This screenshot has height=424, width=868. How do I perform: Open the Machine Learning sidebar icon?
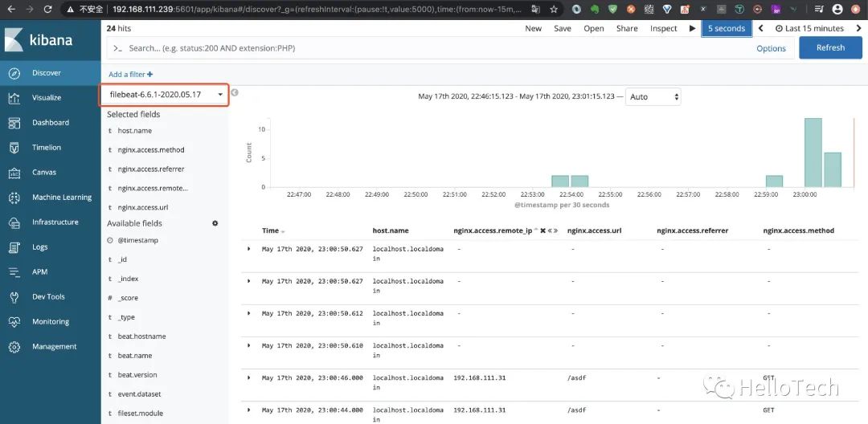coord(14,198)
